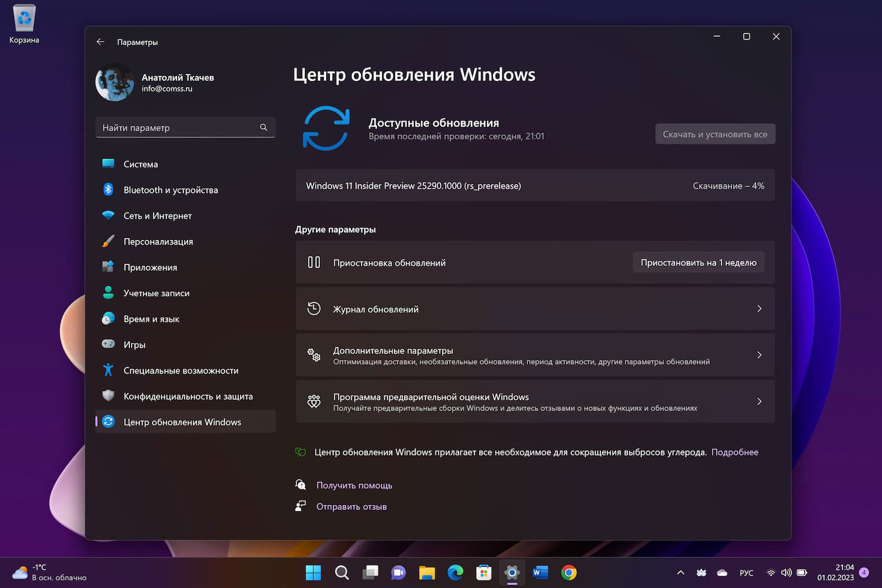Launch Google Chrome from the taskbar
Image resolution: width=882 pixels, height=588 pixels.
(x=569, y=572)
